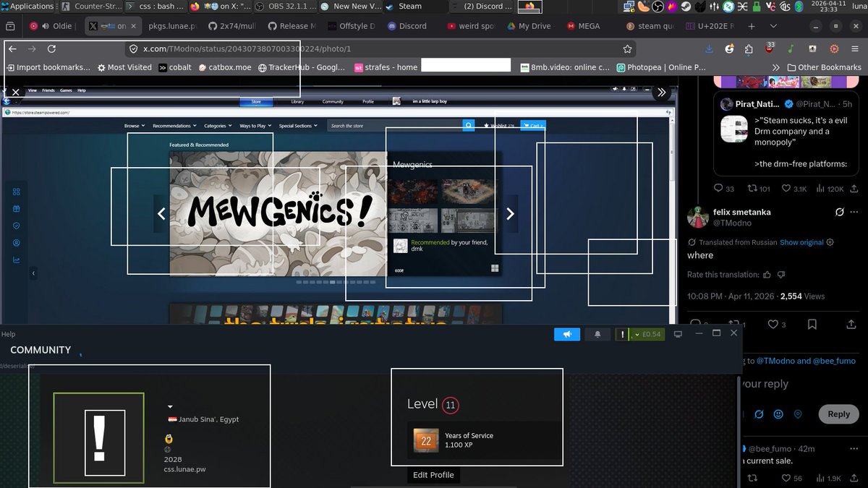The image size is (868, 488).
Task: Expand the profile name dropdown arrow
Action: (170, 406)
